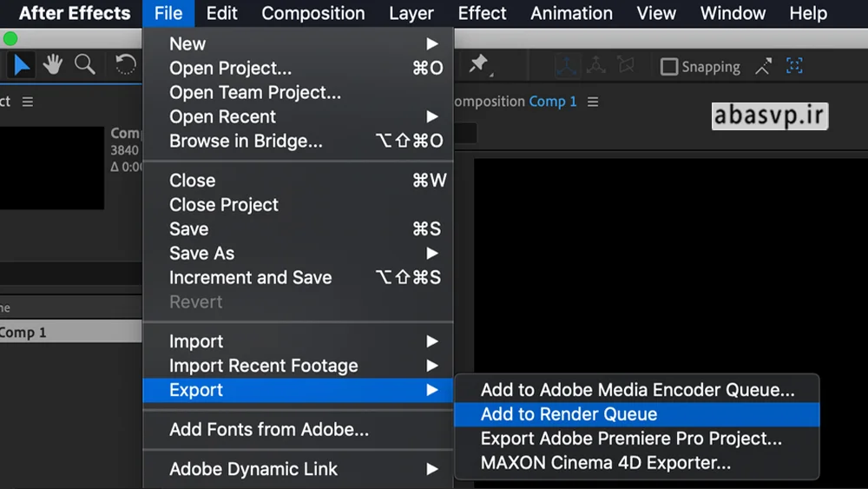Click the Local Axis Mode icon

click(x=566, y=66)
